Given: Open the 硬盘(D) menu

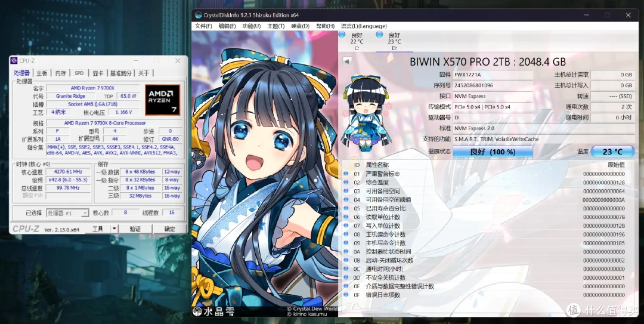Looking at the screenshot, I should [300, 26].
